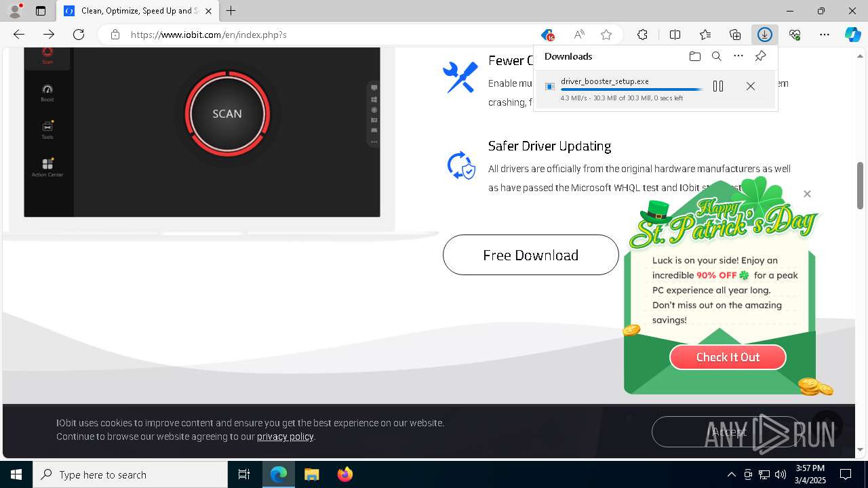Select the Tools item in preview sidebar
The width and height of the screenshot is (868, 488).
[47, 130]
